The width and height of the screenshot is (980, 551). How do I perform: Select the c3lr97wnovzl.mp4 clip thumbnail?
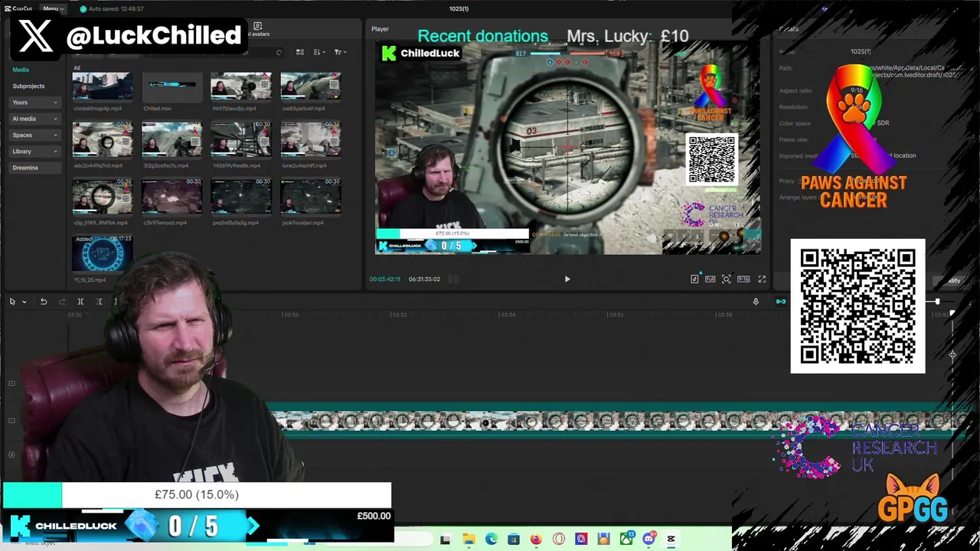[172, 196]
